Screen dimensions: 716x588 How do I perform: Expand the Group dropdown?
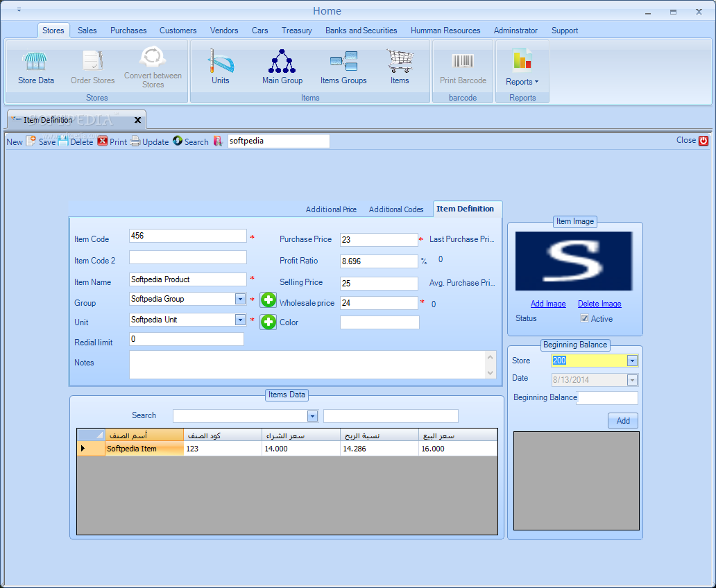[x=240, y=299]
